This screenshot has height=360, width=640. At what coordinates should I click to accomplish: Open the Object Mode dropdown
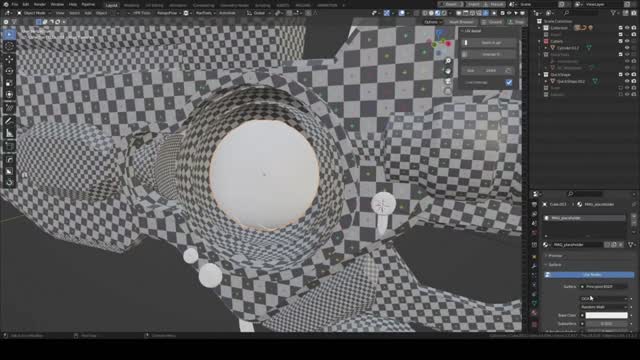click(34, 13)
